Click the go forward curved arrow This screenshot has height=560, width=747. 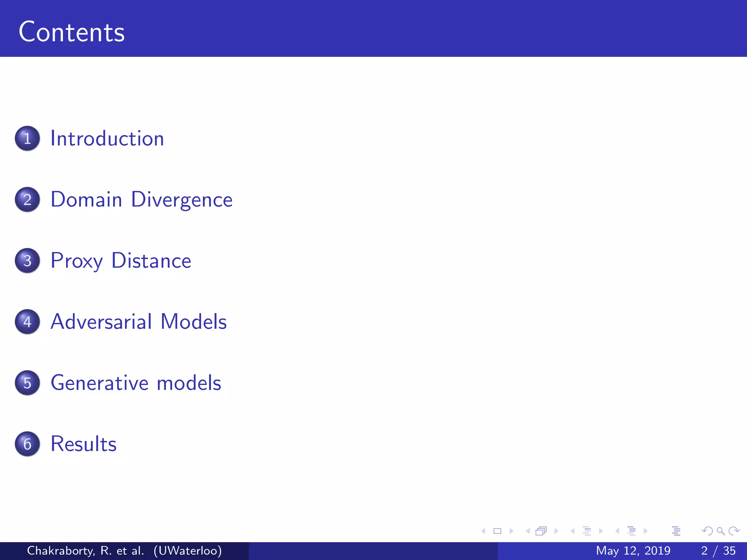point(734,531)
